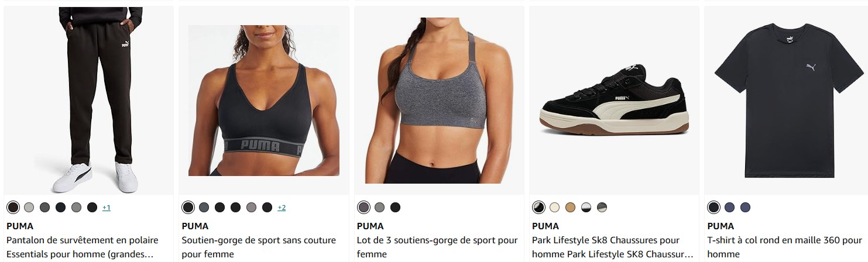Select the cream swatch under the sneakers
868x262 pixels.
(x=555, y=207)
